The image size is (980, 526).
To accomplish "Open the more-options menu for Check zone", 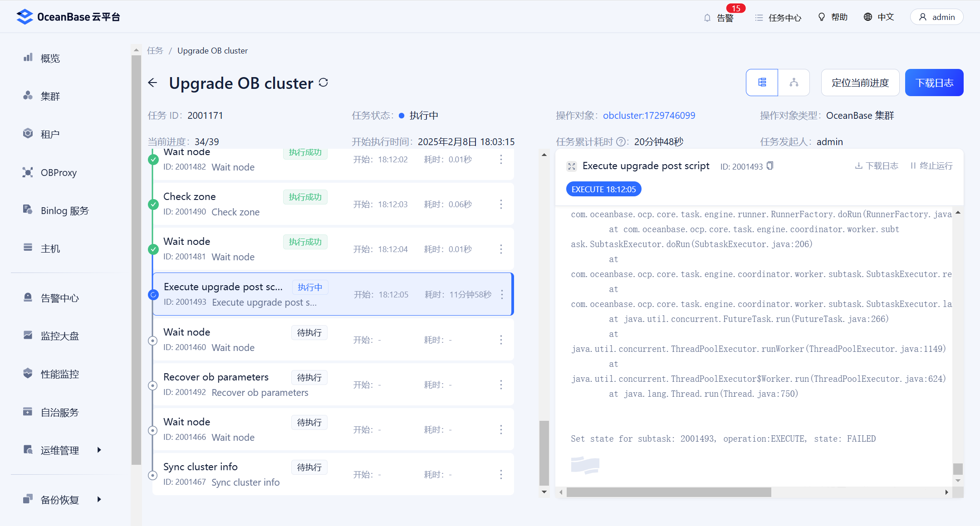I will click(x=501, y=204).
